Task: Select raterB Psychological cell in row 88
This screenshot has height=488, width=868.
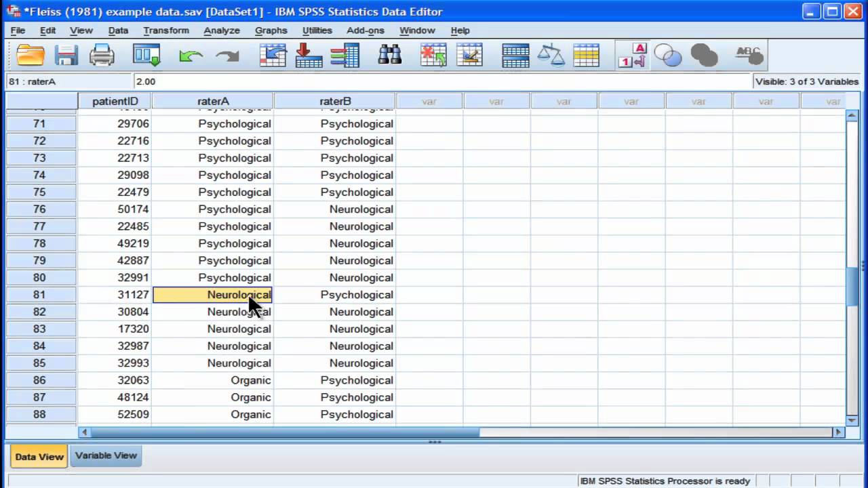Action: (335, 414)
